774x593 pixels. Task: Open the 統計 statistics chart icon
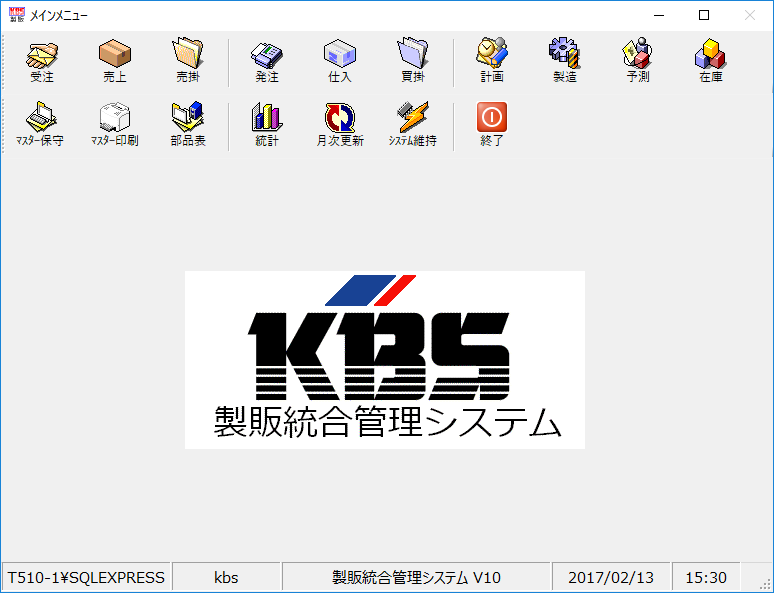coord(267,125)
